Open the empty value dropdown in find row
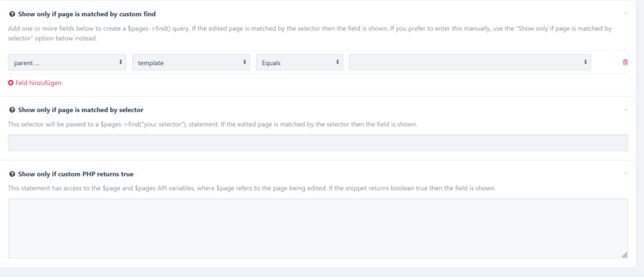 pos(470,62)
